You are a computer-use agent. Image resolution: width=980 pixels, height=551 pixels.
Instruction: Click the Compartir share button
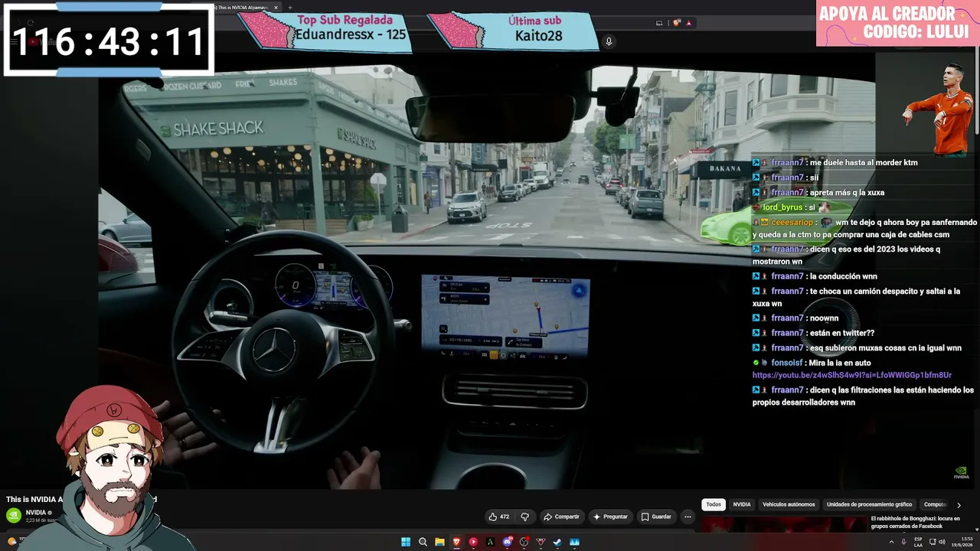coord(561,517)
